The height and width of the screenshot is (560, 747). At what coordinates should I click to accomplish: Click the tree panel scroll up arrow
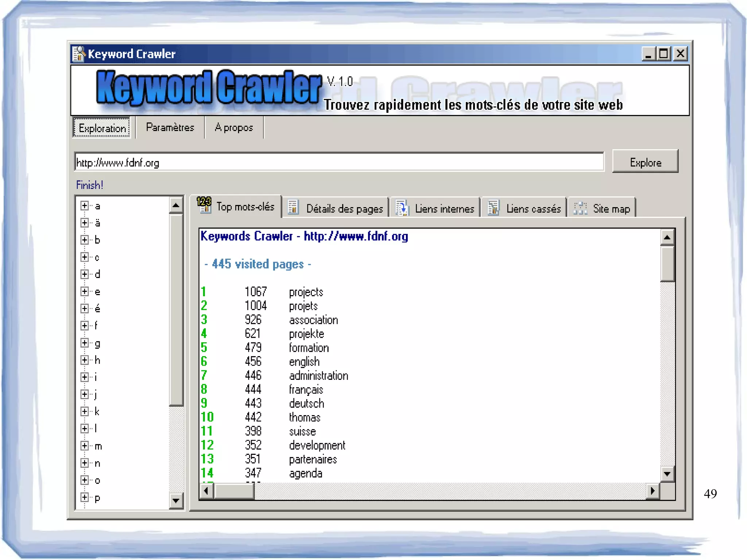click(x=176, y=205)
